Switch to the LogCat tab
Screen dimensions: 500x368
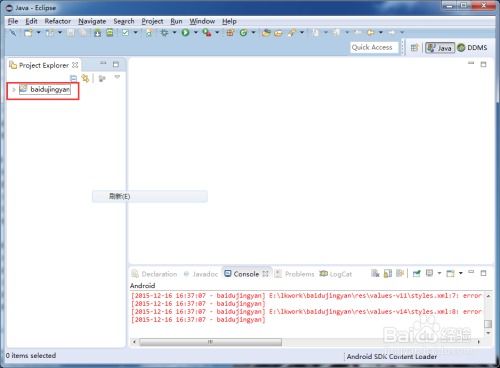(336, 274)
